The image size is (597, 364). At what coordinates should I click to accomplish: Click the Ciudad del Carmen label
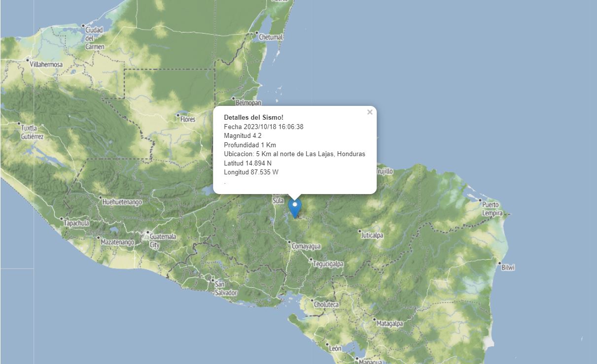click(95, 38)
